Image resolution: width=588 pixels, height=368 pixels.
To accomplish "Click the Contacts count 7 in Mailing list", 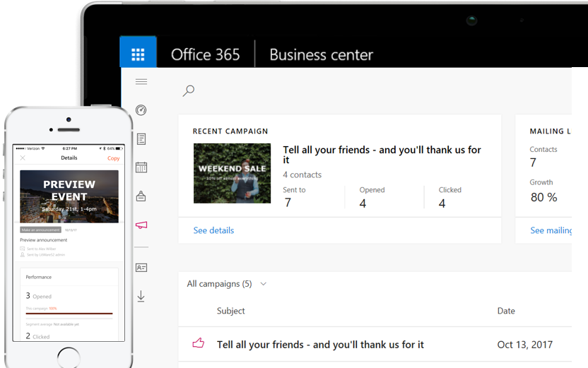I will click(x=533, y=162).
